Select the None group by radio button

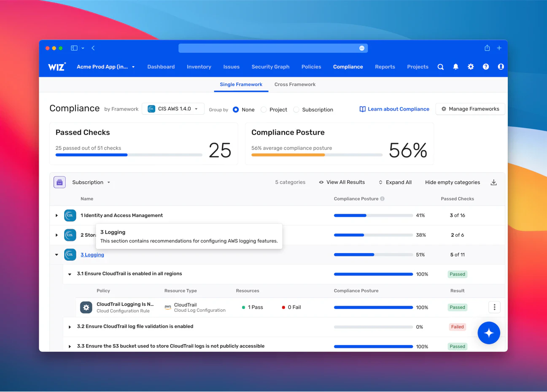click(236, 110)
